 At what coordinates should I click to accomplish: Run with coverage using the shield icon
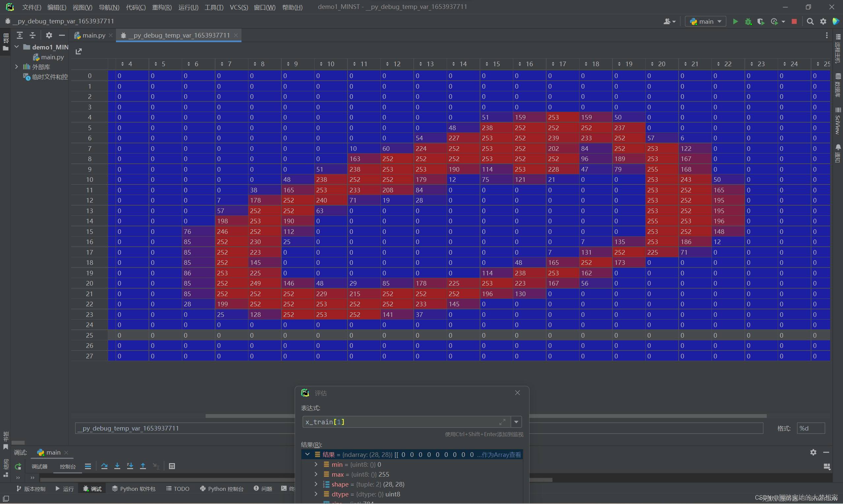point(761,21)
